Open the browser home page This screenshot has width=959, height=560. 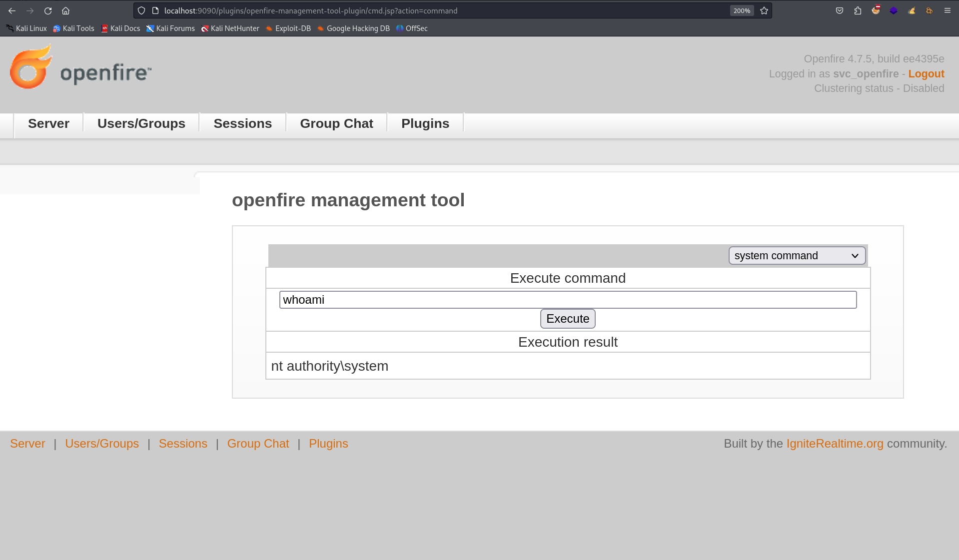65,10
